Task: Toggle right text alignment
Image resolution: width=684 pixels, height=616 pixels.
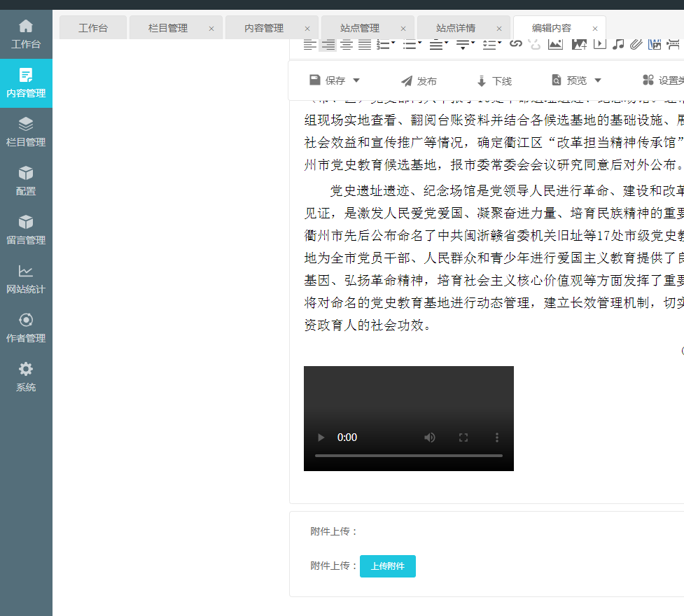Action: click(x=328, y=44)
